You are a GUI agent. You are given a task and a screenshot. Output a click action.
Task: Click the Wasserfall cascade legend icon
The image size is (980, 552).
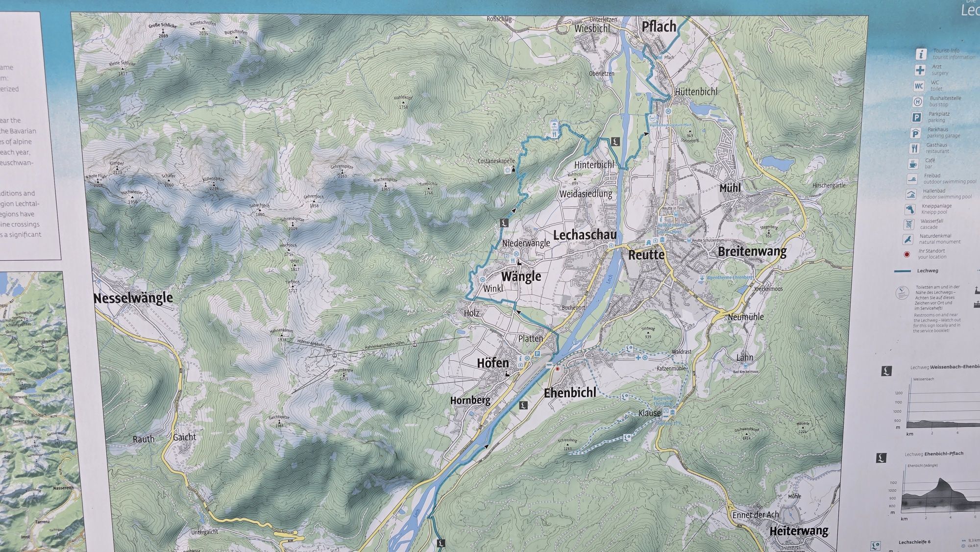909,225
